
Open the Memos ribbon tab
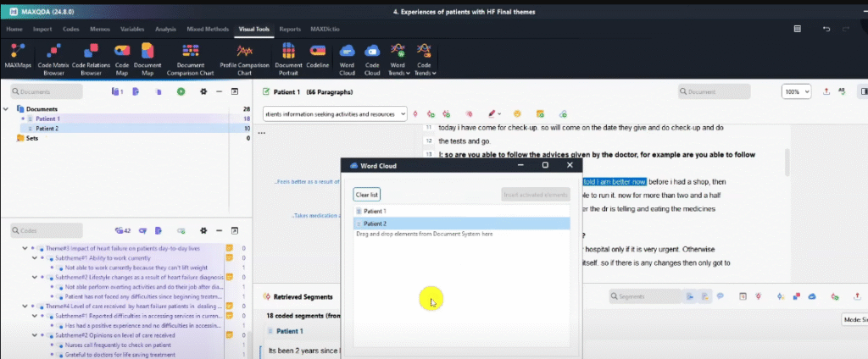click(x=100, y=30)
